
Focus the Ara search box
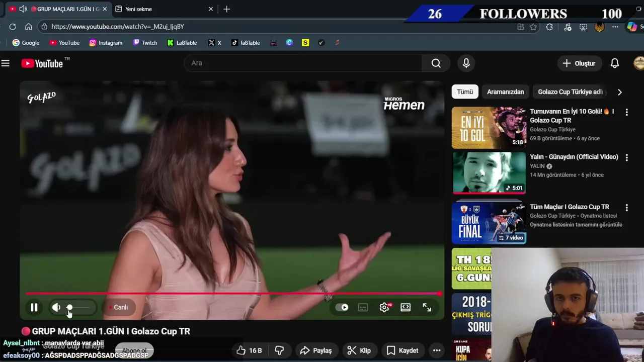[303, 63]
